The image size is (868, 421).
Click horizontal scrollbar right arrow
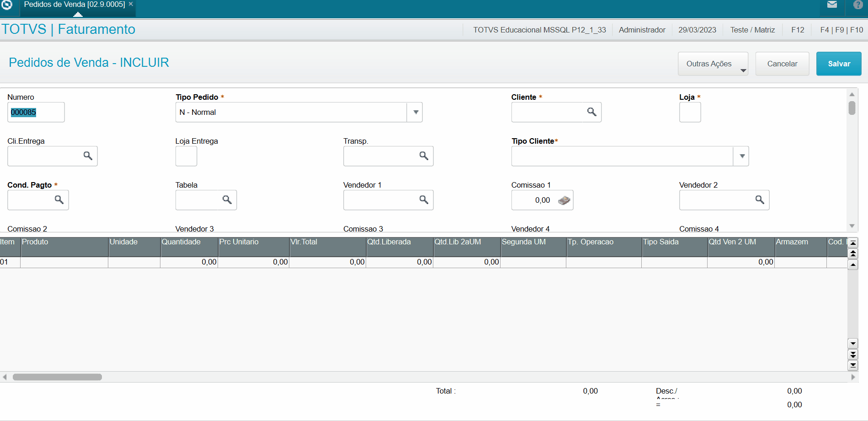tap(853, 377)
